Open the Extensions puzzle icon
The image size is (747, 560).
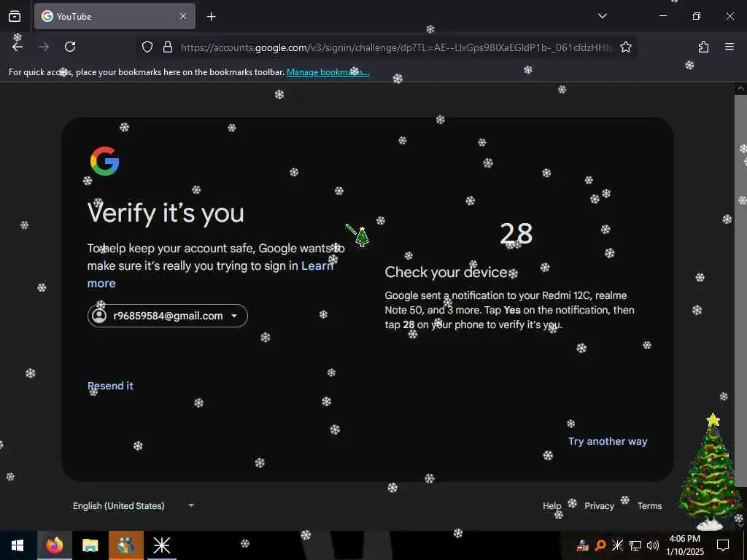(x=703, y=47)
